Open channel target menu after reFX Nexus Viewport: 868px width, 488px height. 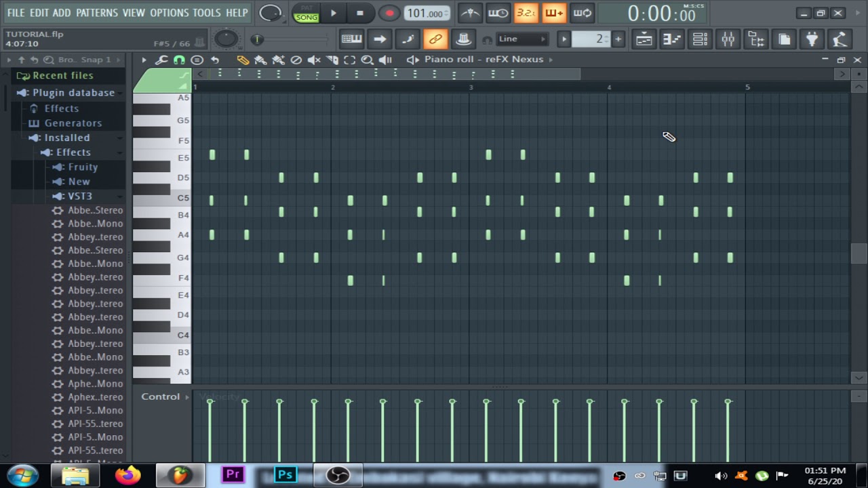point(551,60)
